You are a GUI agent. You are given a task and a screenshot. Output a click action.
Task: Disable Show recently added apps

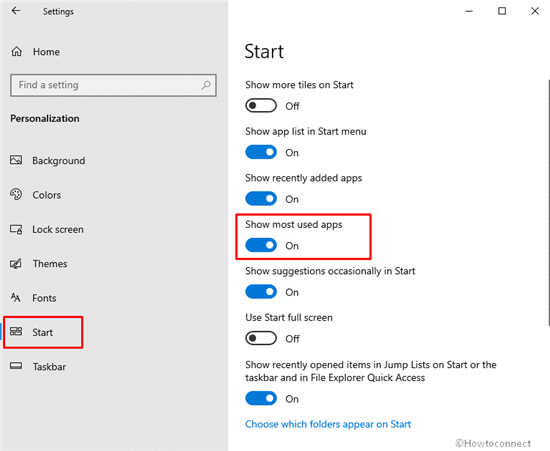[261, 199]
